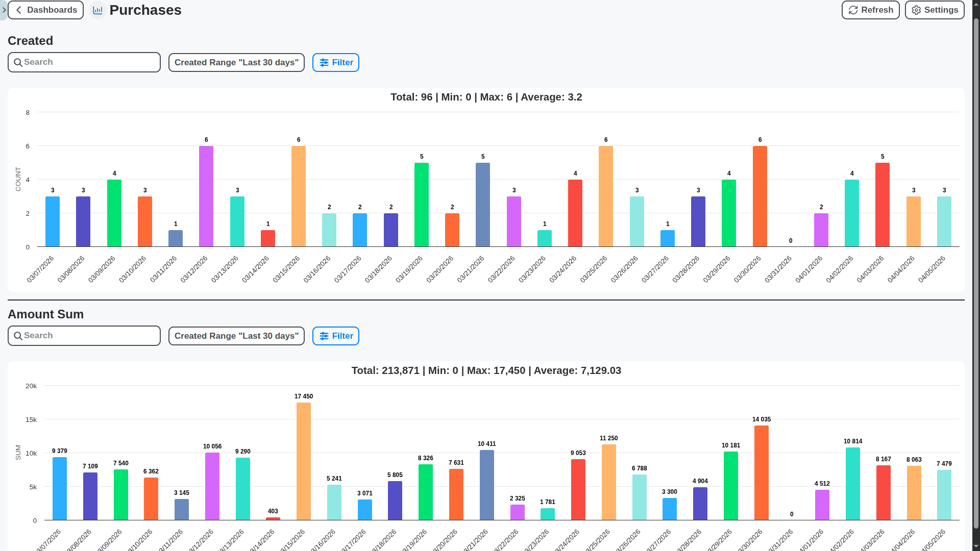Image resolution: width=980 pixels, height=551 pixels.
Task: Click the back chevron on Dashboards button
Action: click(19, 10)
